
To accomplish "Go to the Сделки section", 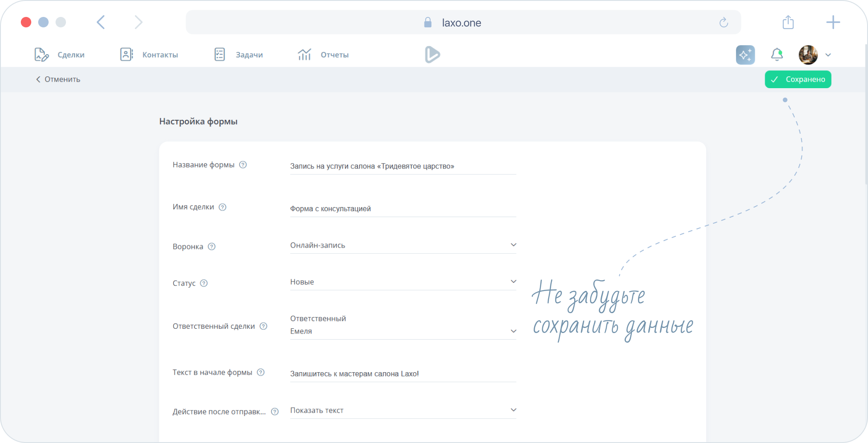I will [x=60, y=55].
